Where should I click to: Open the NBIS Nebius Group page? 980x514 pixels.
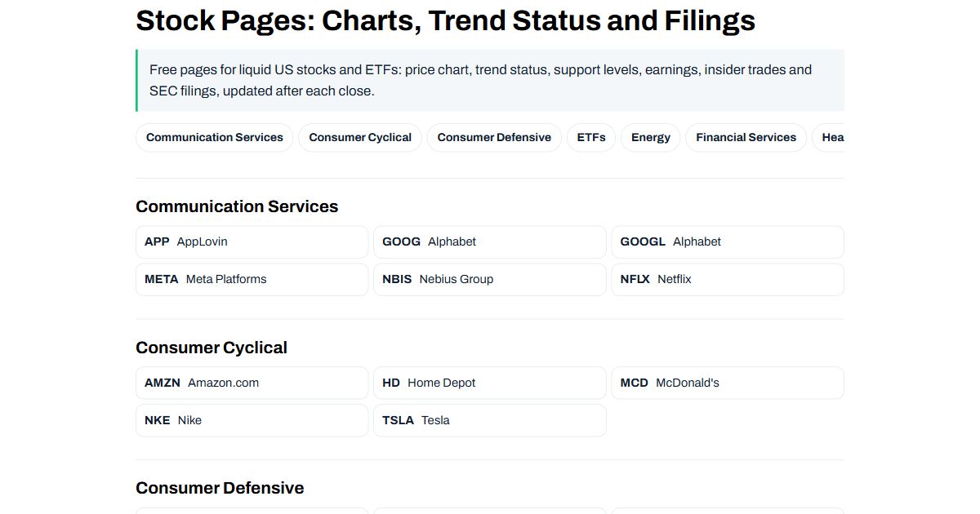[490, 279]
